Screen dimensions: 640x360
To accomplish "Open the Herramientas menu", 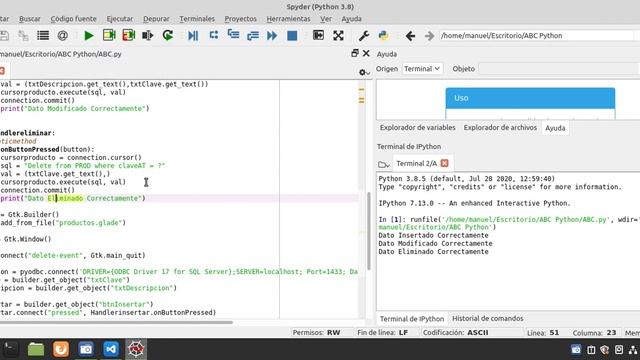I will pos(288,19).
